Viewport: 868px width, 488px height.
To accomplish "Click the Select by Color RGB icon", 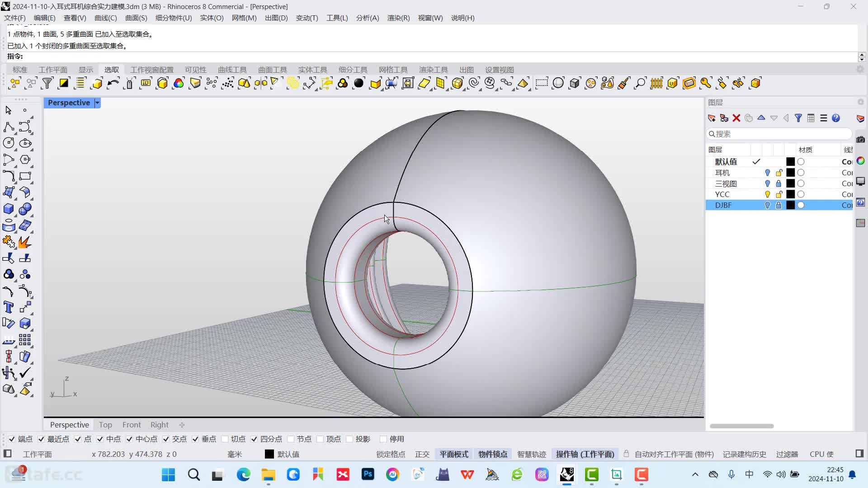I will coord(179,83).
